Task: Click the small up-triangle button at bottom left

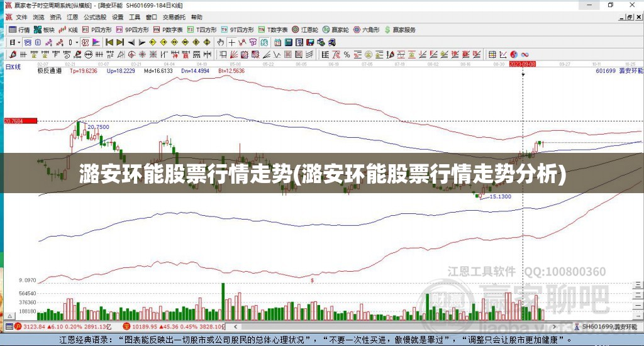Action: [x=10, y=316]
